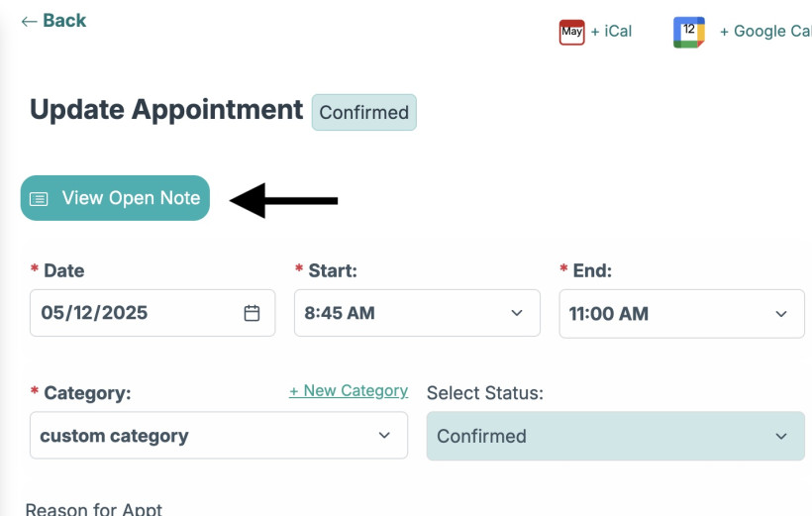Open the Start time 8:45 AM dropdown
812x516 pixels.
[x=416, y=313]
